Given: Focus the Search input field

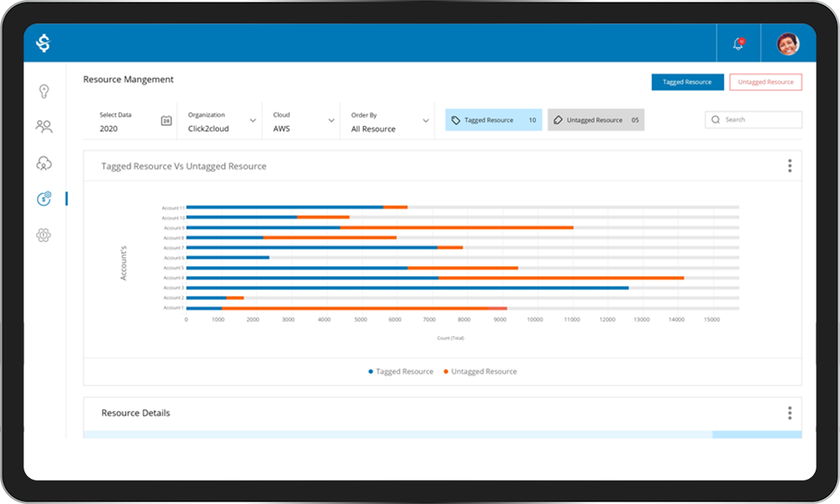Looking at the screenshot, I should point(753,119).
